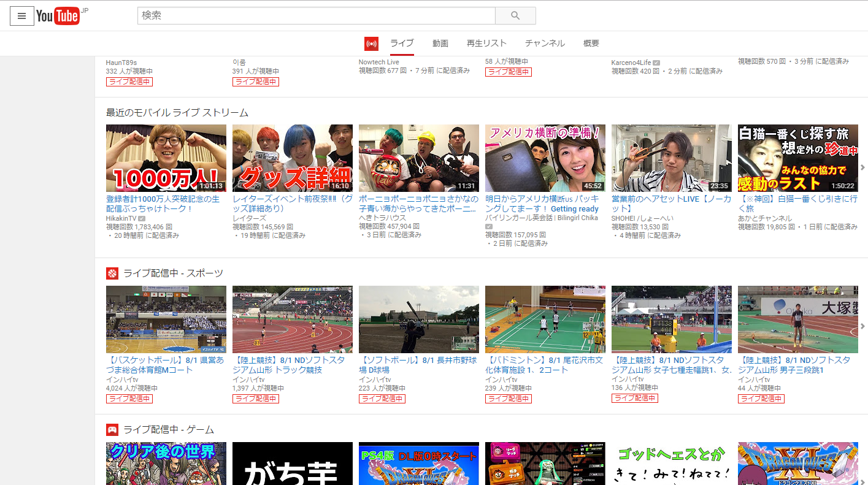Open ライブ配信中 - ゲーム section heading
Image resolution: width=868 pixels, height=485 pixels.
[x=169, y=430]
